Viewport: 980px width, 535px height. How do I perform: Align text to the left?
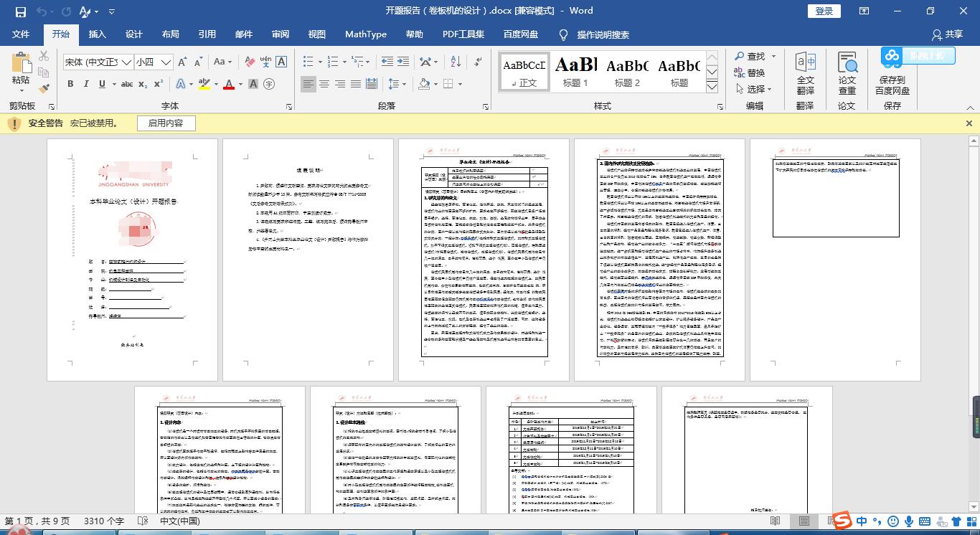coord(308,84)
